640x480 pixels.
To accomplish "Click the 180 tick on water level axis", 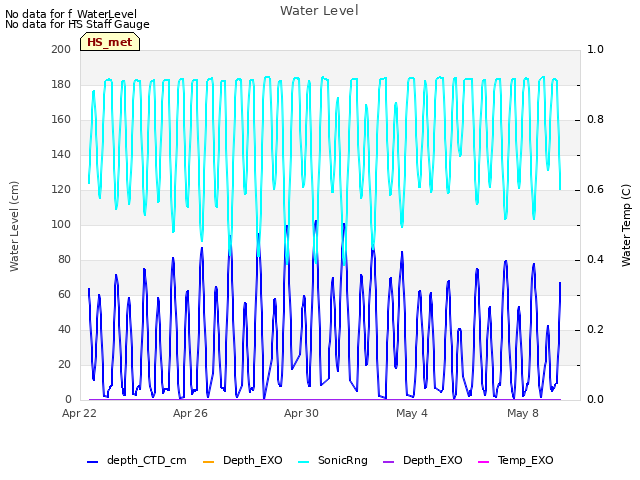I will coord(61,84).
